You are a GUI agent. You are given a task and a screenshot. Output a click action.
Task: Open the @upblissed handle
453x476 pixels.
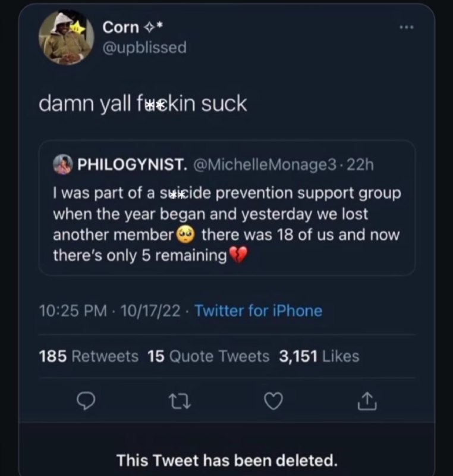coord(144,48)
